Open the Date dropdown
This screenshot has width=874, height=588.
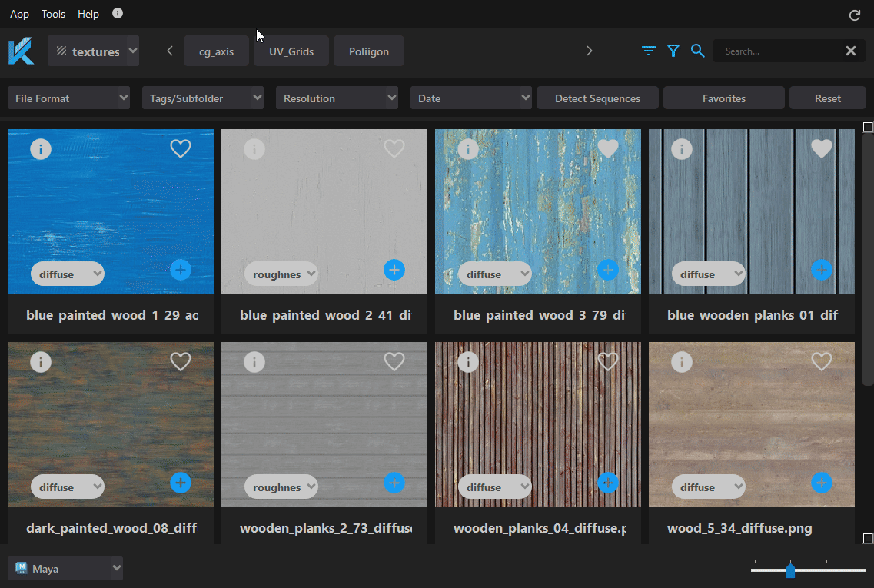coord(470,98)
